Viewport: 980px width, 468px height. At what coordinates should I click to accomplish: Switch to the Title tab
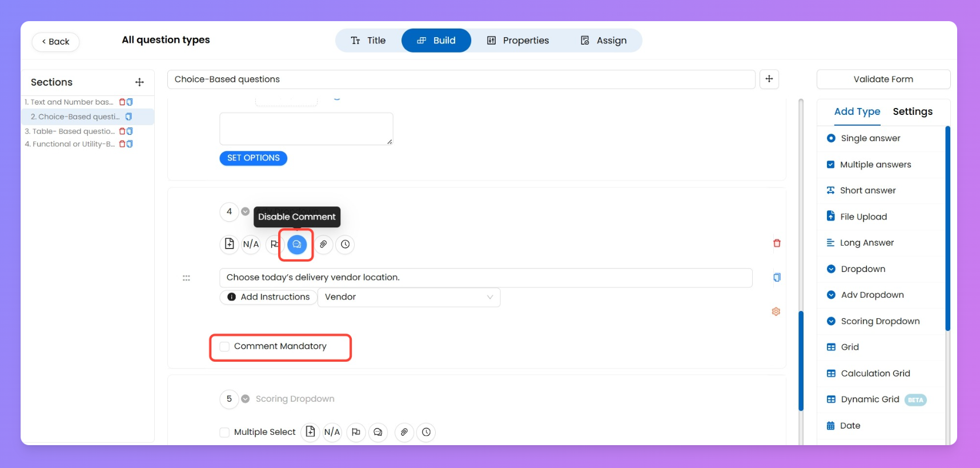click(x=368, y=41)
